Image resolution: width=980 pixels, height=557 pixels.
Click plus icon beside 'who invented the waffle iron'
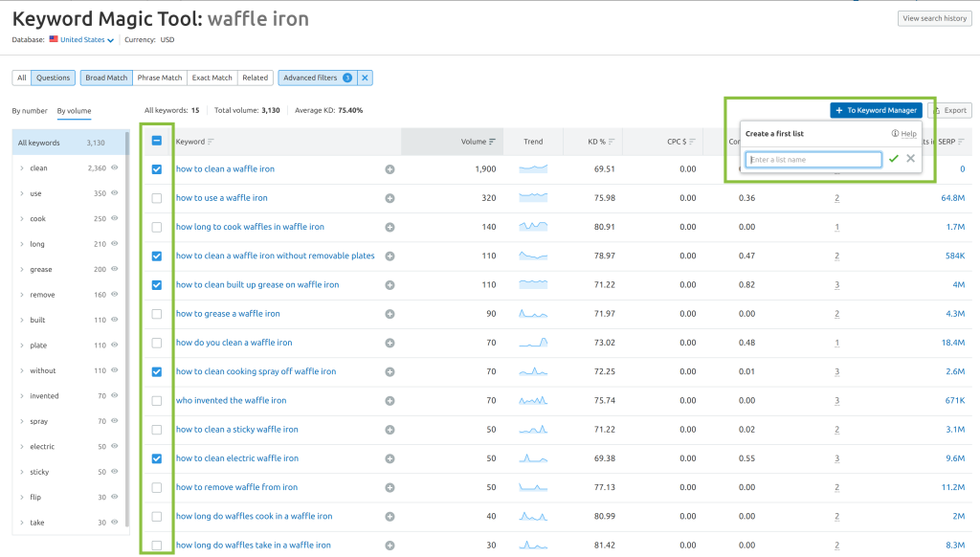390,401
